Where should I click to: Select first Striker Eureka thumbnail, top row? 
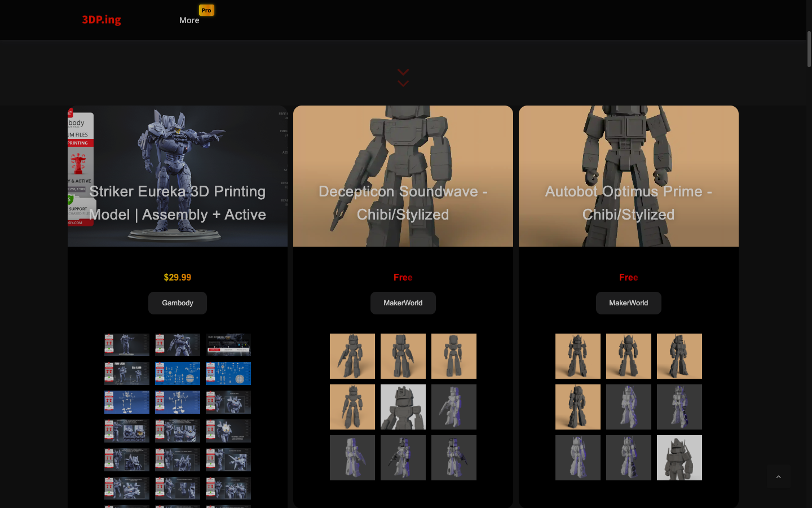click(127, 345)
